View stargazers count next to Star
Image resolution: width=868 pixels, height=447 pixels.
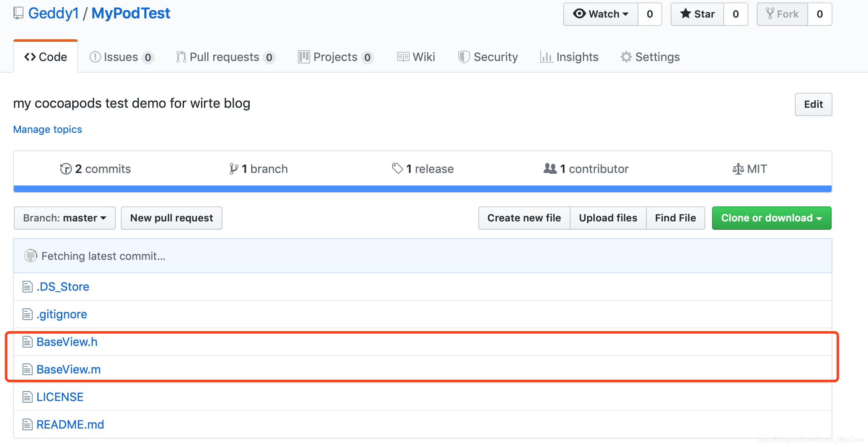click(736, 14)
